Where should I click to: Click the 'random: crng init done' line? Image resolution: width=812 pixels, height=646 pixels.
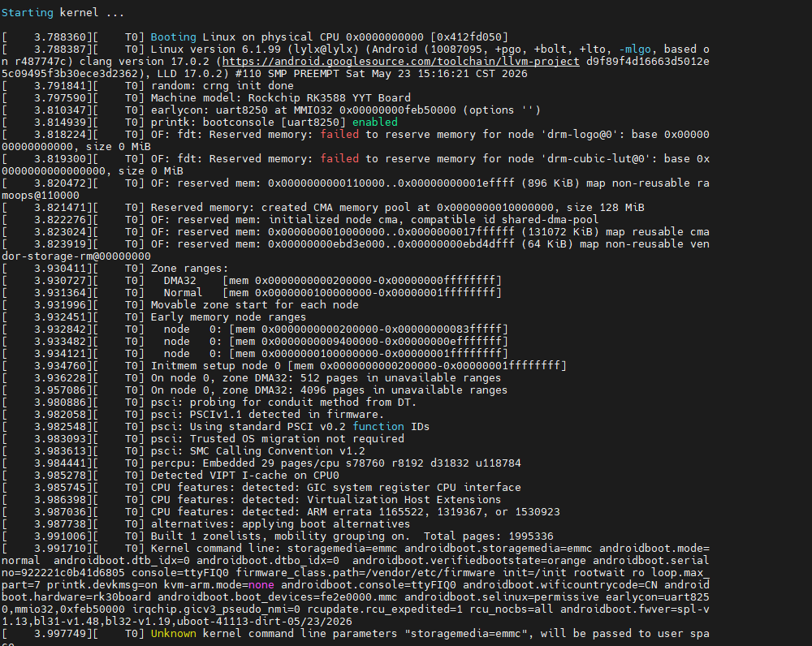point(222,86)
